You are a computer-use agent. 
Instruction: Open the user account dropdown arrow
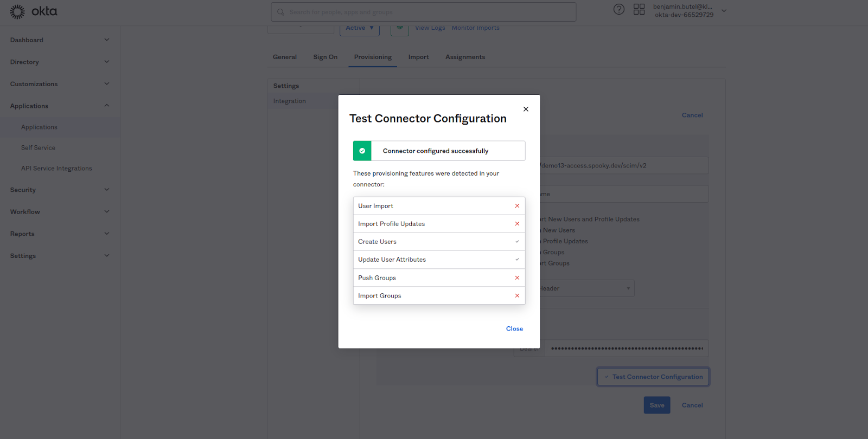pyautogui.click(x=724, y=11)
